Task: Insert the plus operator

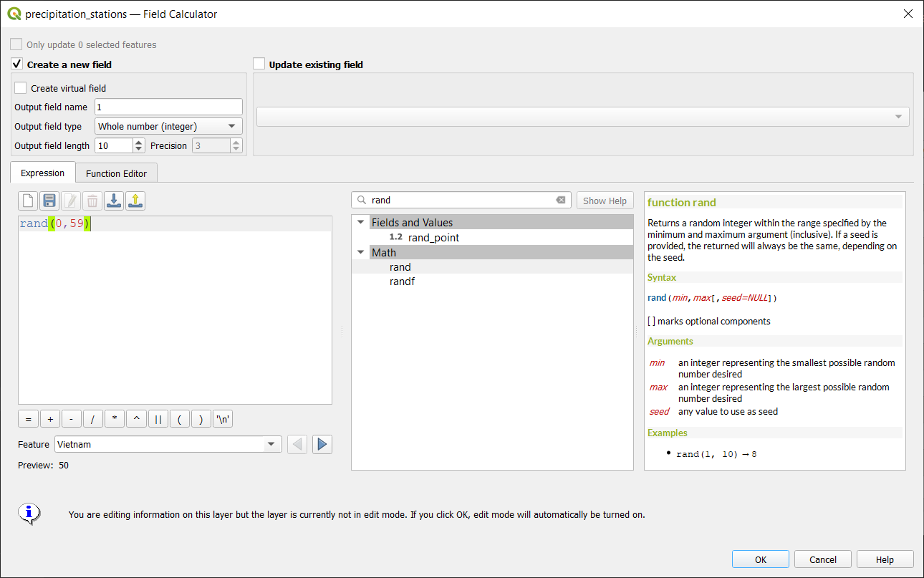Action: [49, 420]
